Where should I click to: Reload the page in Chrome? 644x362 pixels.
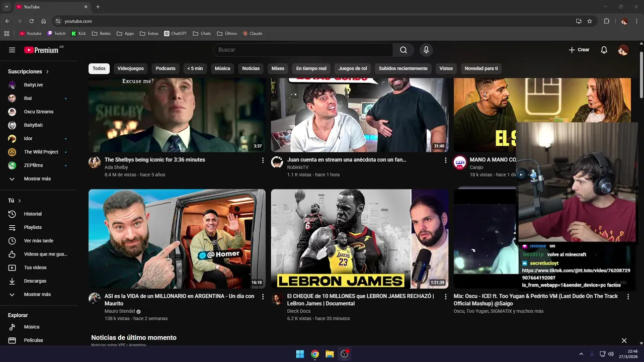pyautogui.click(x=31, y=21)
